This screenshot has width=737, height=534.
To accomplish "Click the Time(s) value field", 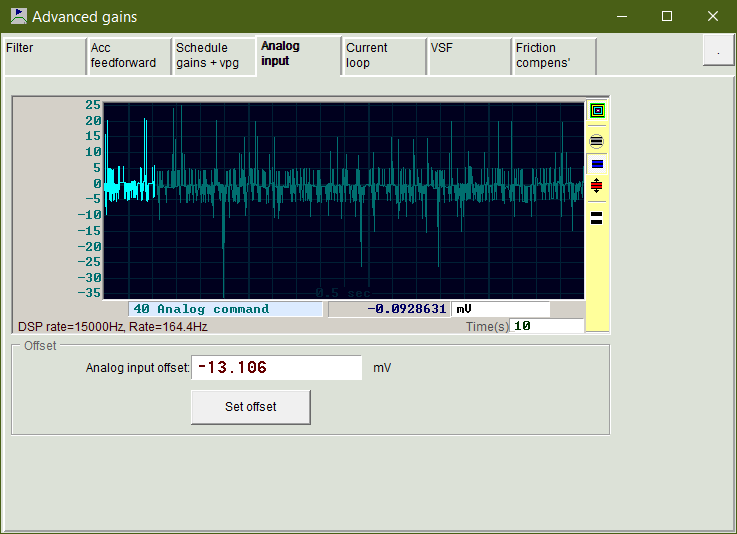I will (x=546, y=326).
